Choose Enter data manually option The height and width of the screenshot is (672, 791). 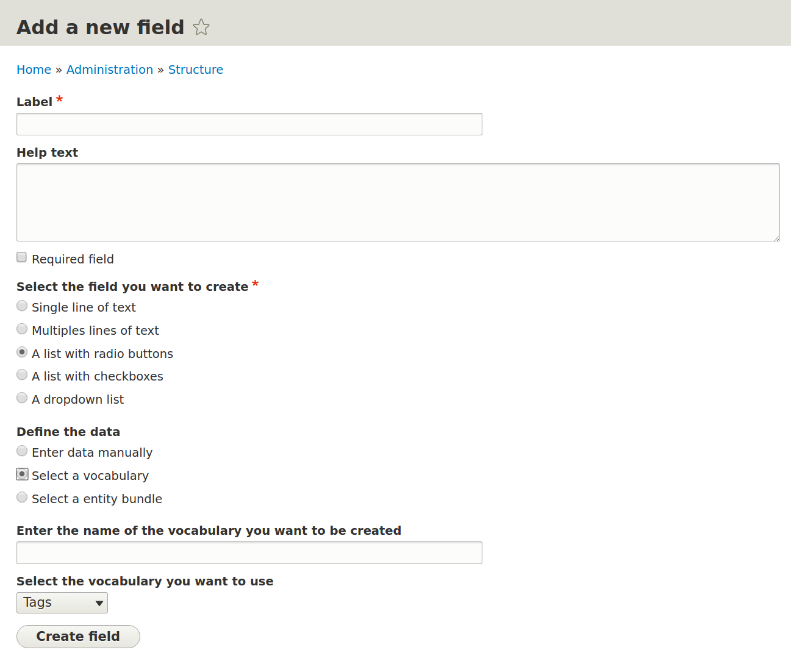22,451
